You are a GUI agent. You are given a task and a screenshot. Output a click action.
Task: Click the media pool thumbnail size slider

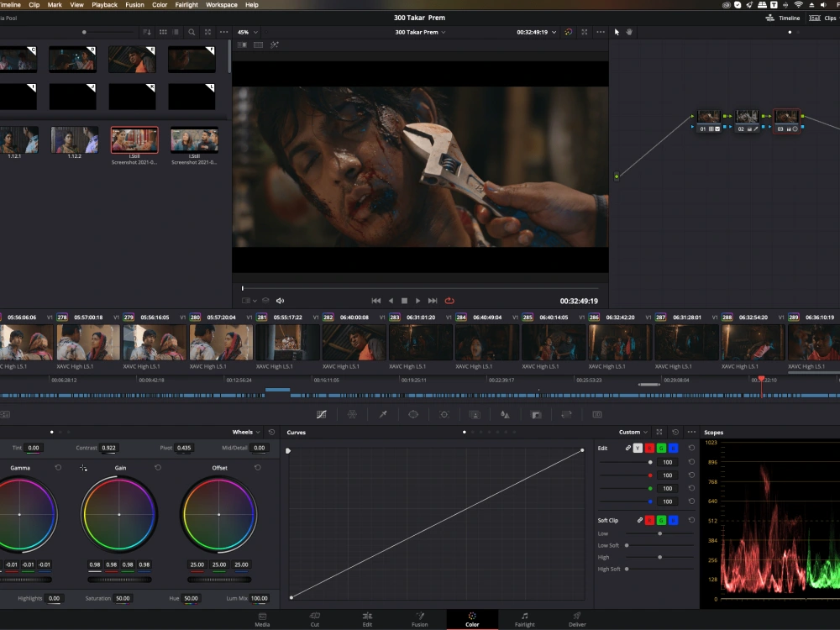(108, 32)
